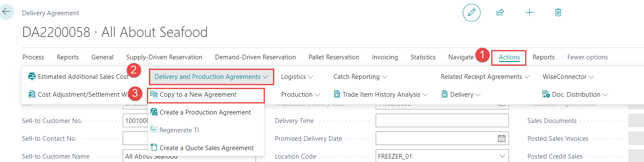Open the Location Code dropdown arrow
The height and width of the screenshot is (162, 644).
click(x=503, y=156)
